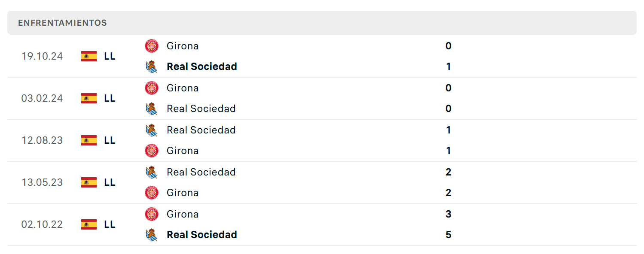Image resolution: width=644 pixels, height=254 pixels.
Task: Click Real Sociedad crest in 02.10.22 match
Action: (x=152, y=235)
